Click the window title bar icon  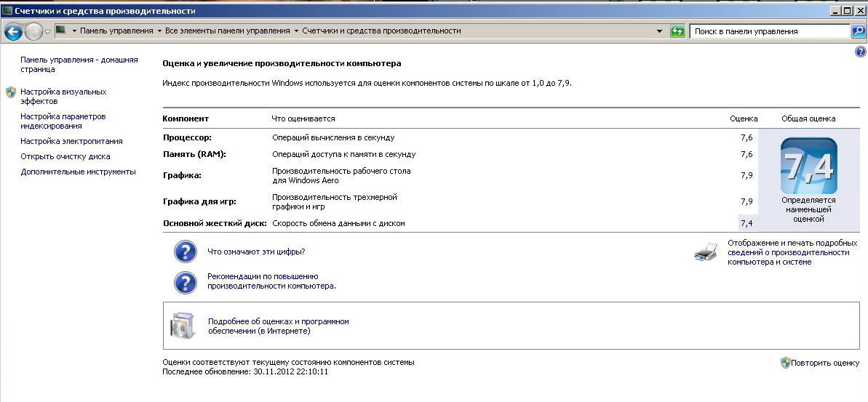[7, 10]
